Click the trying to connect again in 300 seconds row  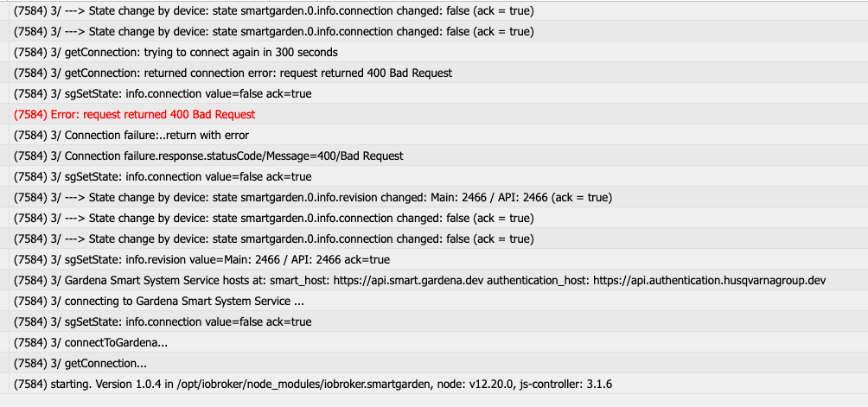click(438, 52)
